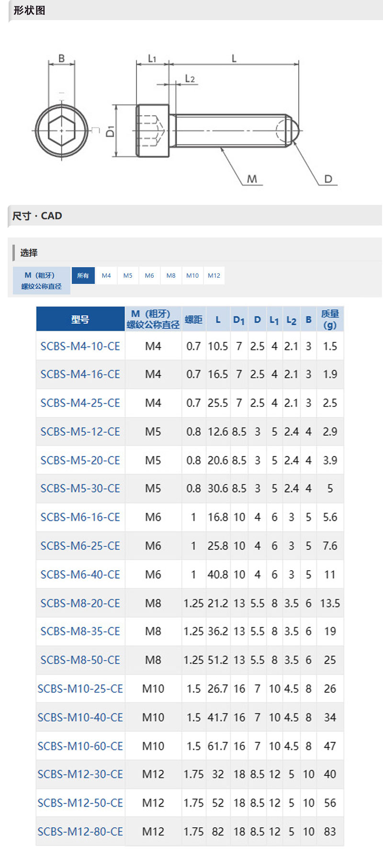This screenshot has height=868, width=383.
Task: Open the SCBS-M4-10-CE product link
Action: tap(80, 346)
